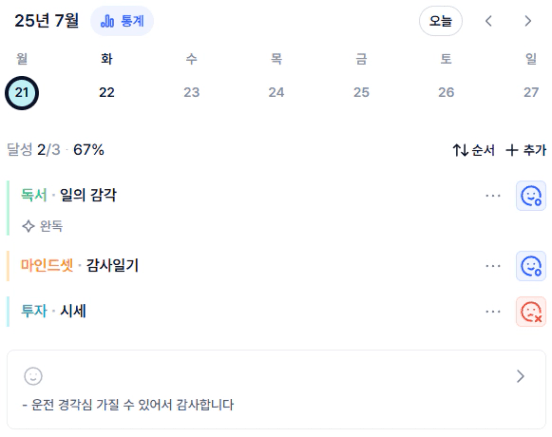Viewport: 552px width, 437px height.
Task: Toggle failed face for 투자 시세
Action: (531, 312)
